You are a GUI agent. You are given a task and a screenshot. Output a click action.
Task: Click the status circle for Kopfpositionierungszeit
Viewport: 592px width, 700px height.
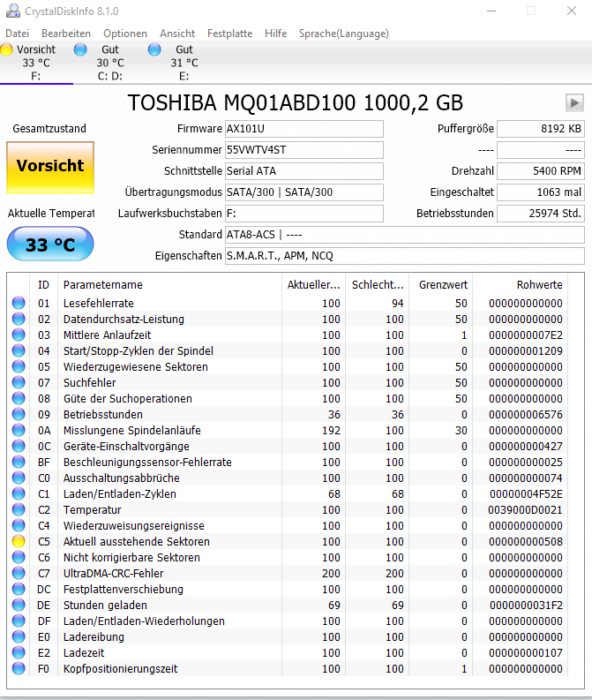pyautogui.click(x=19, y=669)
